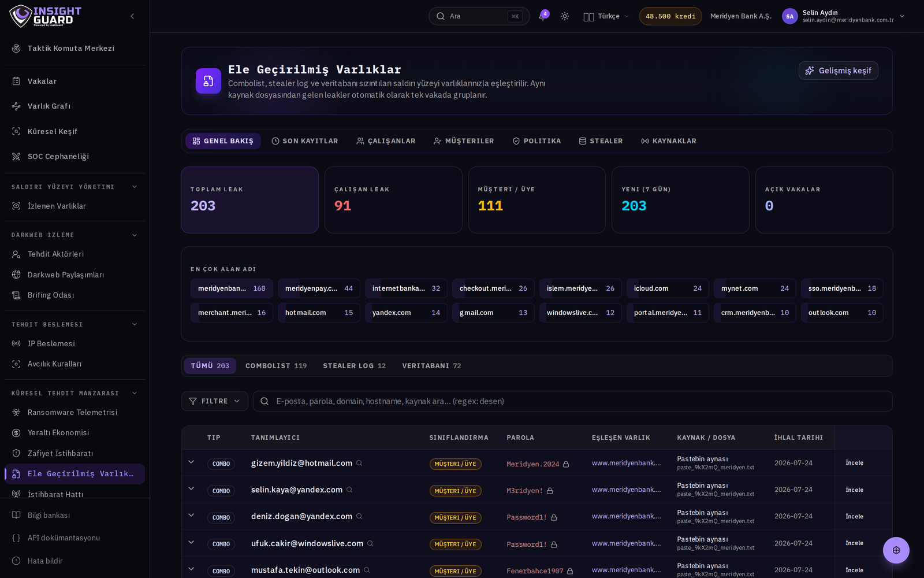Open Avcılık Kuralları sidebar item
Screen dimensions: 924x578
pos(74,364)
